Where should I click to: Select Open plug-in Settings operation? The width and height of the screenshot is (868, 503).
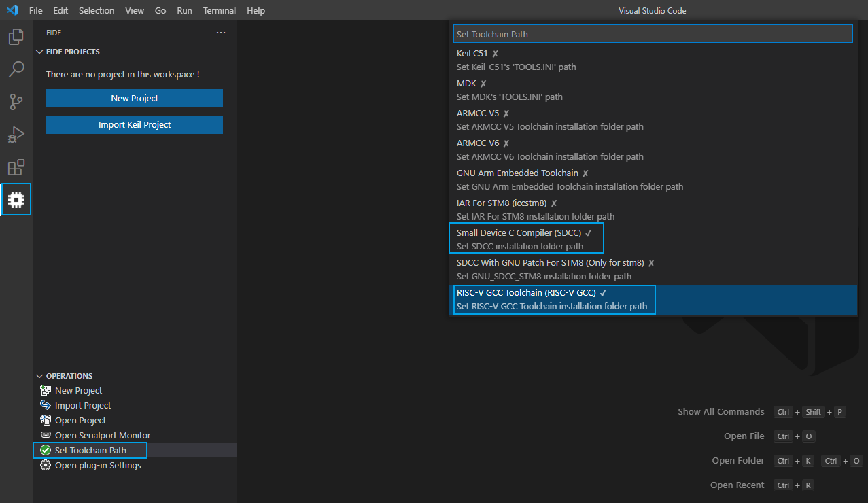tap(135, 465)
